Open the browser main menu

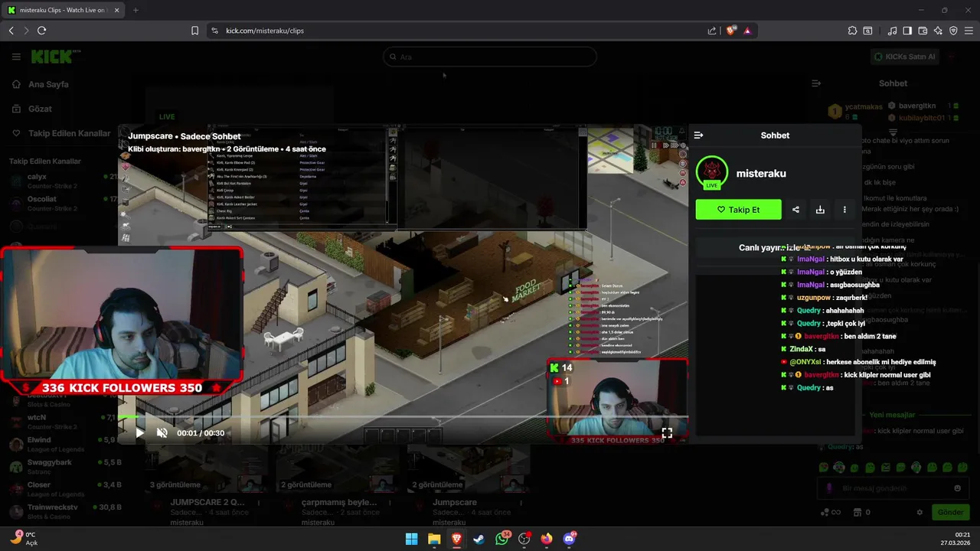[969, 31]
